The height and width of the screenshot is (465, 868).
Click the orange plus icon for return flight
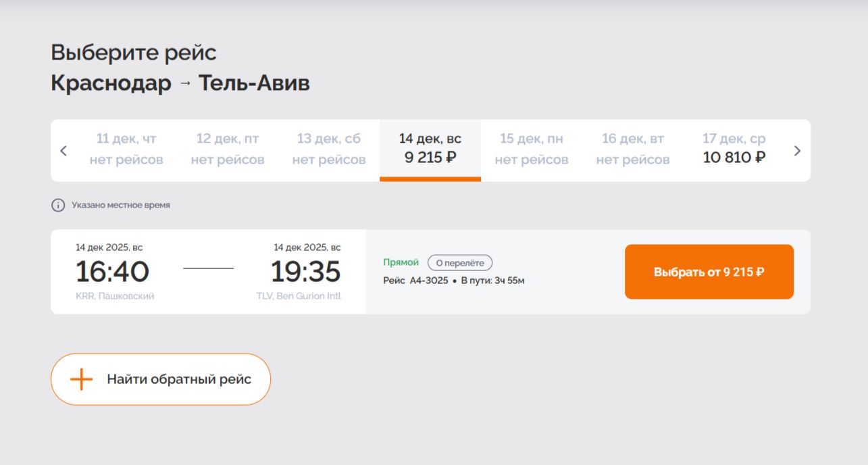coord(81,379)
